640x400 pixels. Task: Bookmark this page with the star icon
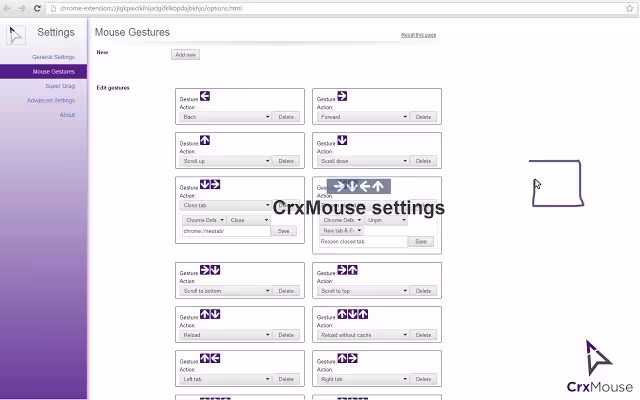pos(629,8)
